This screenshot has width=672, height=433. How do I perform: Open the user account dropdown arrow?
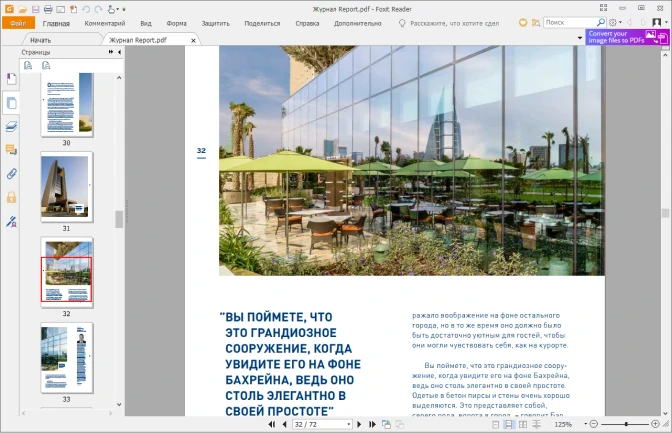(666, 22)
